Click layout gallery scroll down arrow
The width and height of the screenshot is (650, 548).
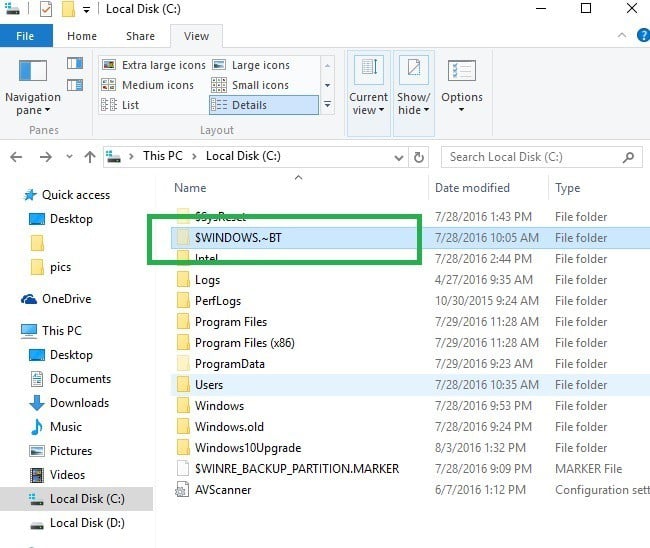tap(327, 85)
